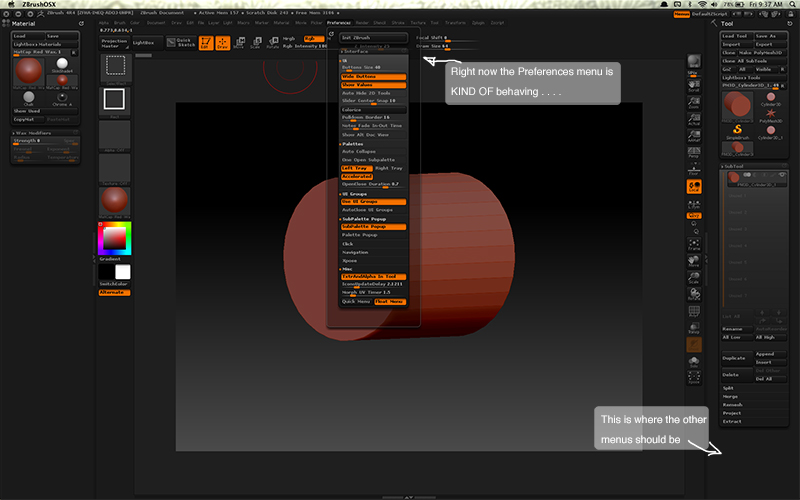
Task: Click the Duplicate subtool button
Action: pyautogui.click(x=737, y=358)
